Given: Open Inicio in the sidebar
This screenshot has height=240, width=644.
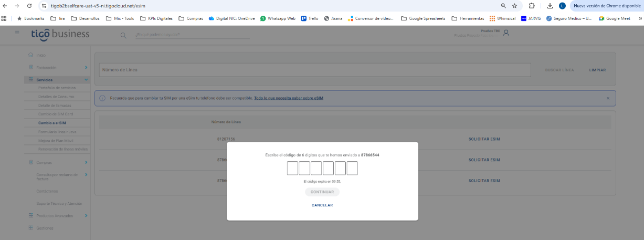Looking at the screenshot, I should pos(41,55).
